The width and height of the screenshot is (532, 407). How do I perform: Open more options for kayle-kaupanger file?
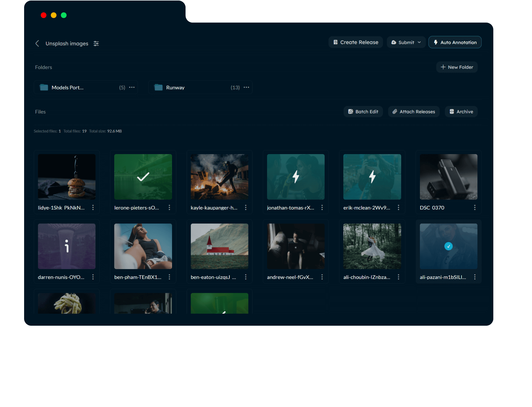point(246,208)
